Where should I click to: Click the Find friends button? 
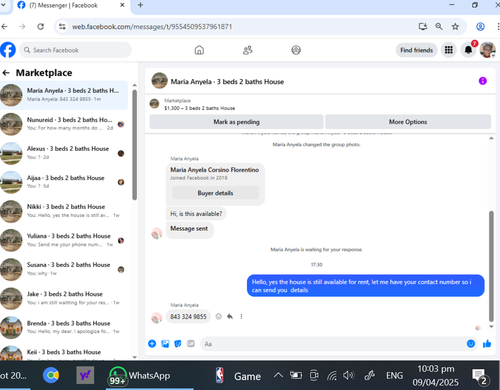click(416, 50)
